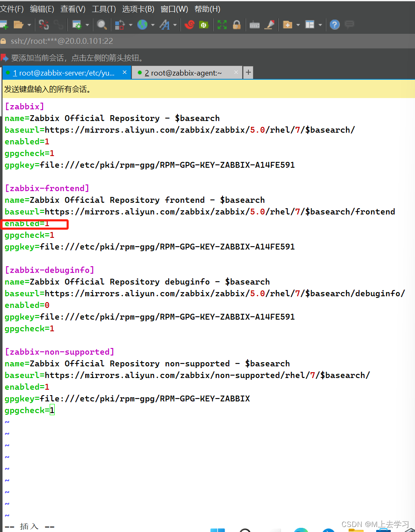Image resolution: width=415 pixels, height=532 pixels.
Task: Toggle full screen with green arrows icon
Action: pos(222,25)
